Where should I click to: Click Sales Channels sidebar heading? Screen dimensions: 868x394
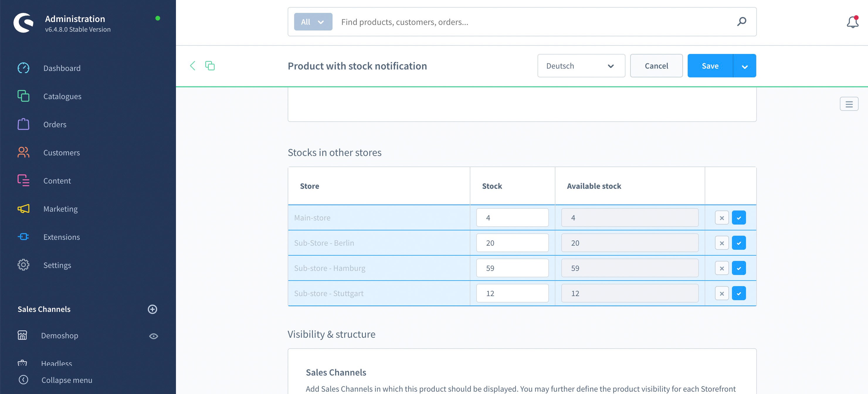tap(44, 309)
